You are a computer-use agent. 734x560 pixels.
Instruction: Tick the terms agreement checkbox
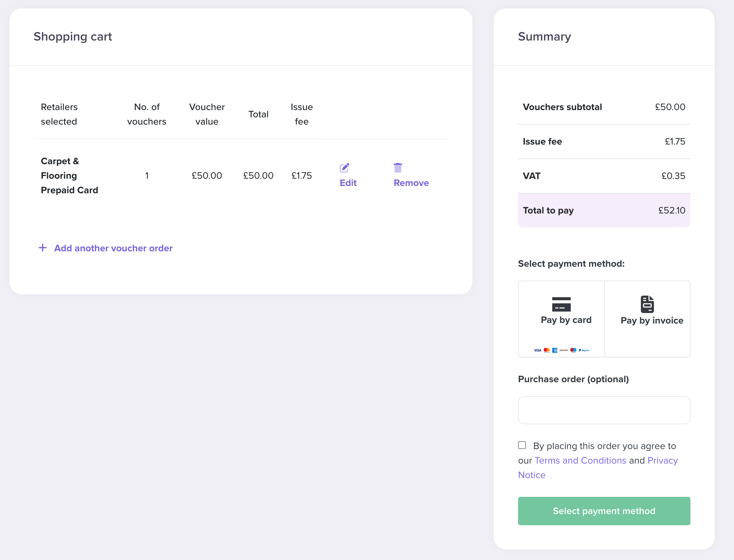(x=522, y=445)
